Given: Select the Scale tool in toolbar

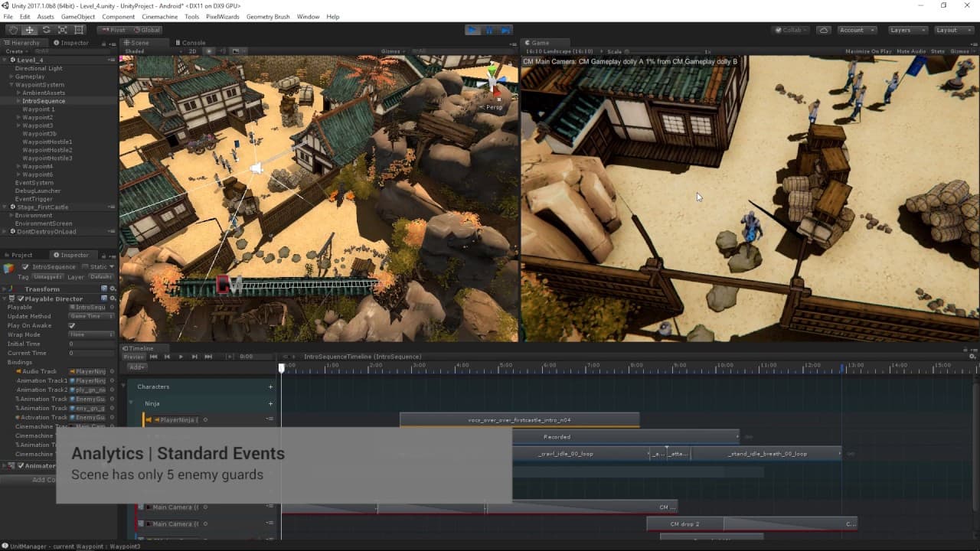Looking at the screenshot, I should 63,30.
